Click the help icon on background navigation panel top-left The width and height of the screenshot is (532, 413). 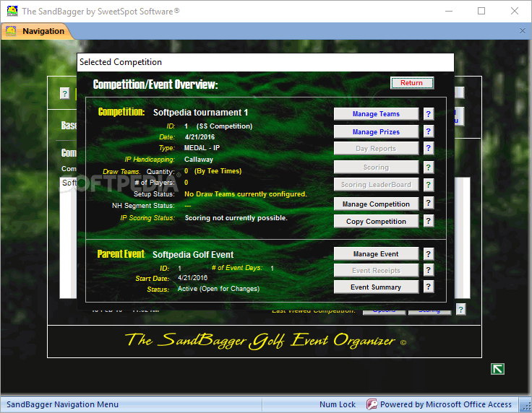pos(64,93)
